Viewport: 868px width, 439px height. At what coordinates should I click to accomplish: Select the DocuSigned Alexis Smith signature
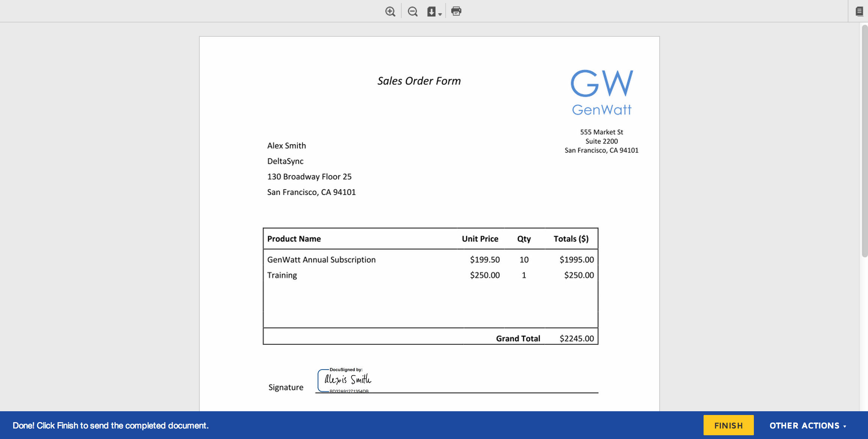pos(348,380)
